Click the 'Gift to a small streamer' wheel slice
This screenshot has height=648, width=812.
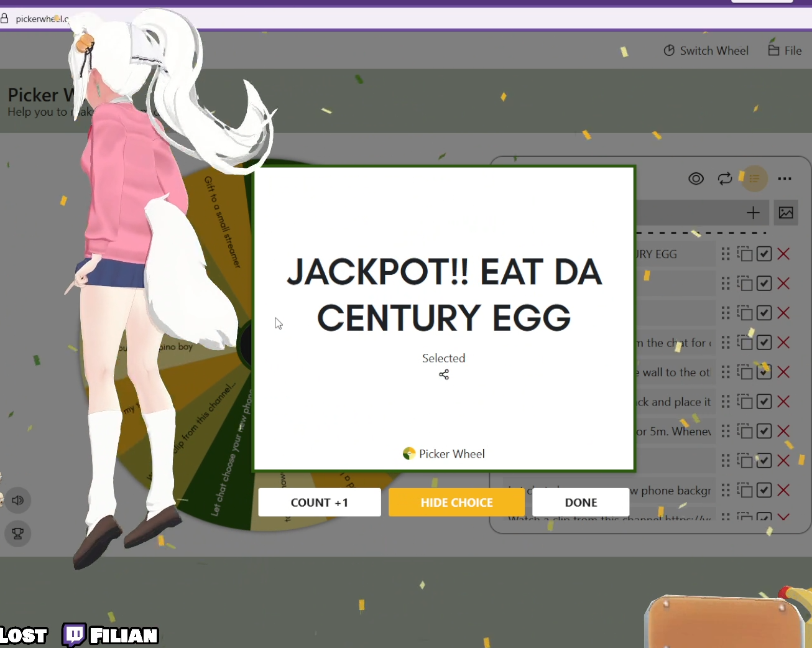click(222, 221)
